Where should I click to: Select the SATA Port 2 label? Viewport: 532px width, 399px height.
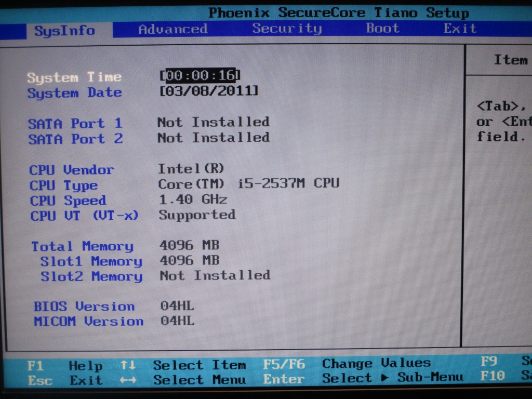click(x=75, y=139)
